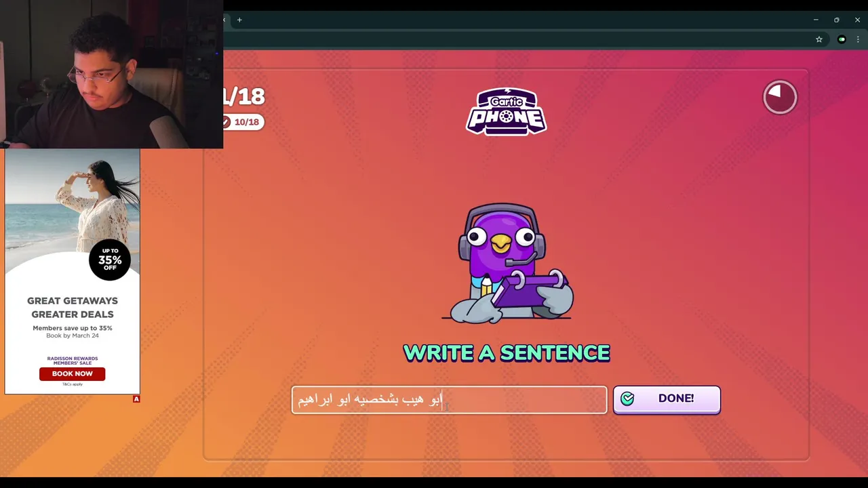Click the DONE! button
This screenshot has width=868, height=488.
(667, 399)
